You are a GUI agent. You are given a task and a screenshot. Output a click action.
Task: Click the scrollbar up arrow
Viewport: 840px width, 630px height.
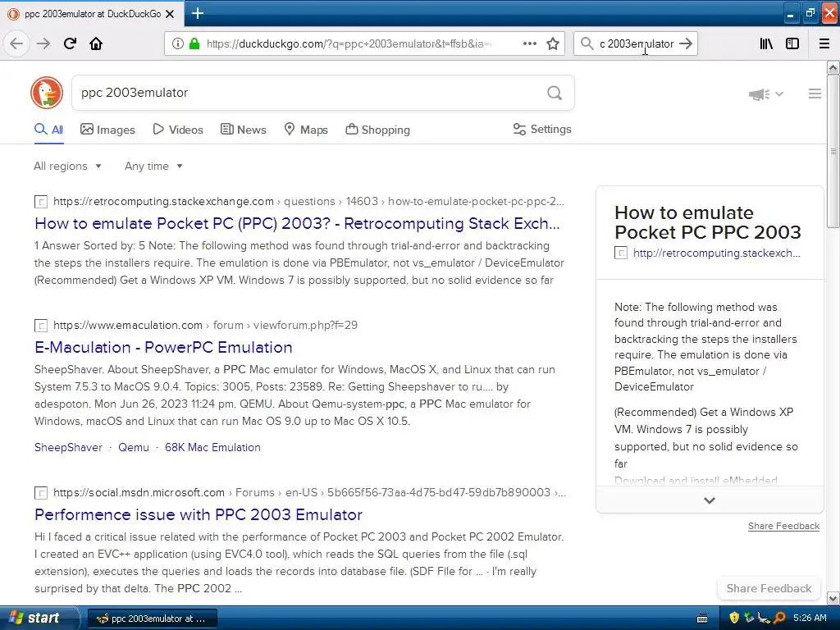tap(833, 67)
